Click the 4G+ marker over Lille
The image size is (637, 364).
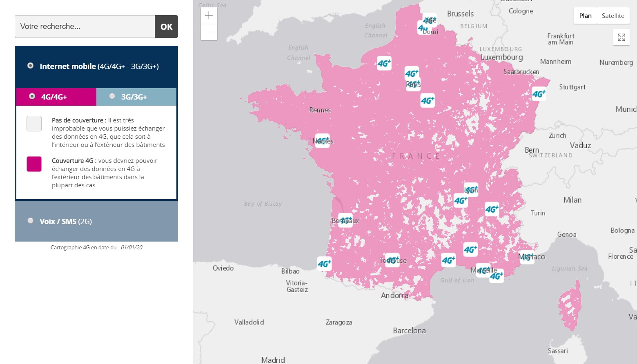[430, 20]
